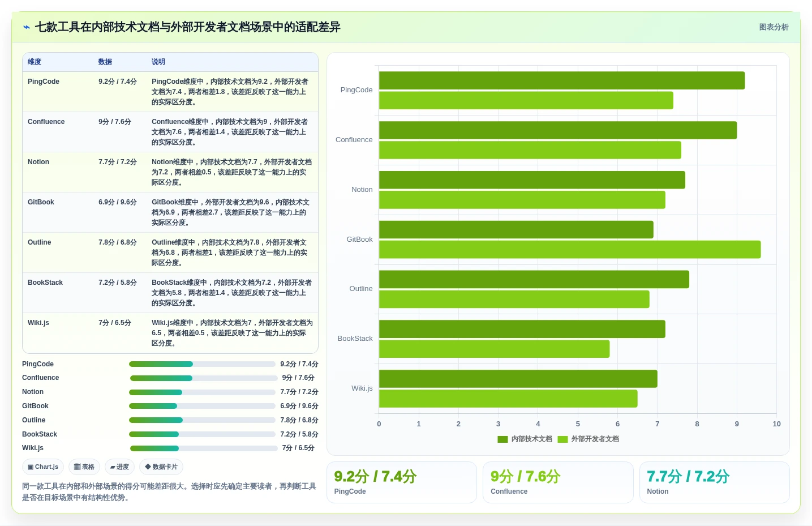
Task: Click Wiki.js dark green chart bar
Action: tap(518, 379)
